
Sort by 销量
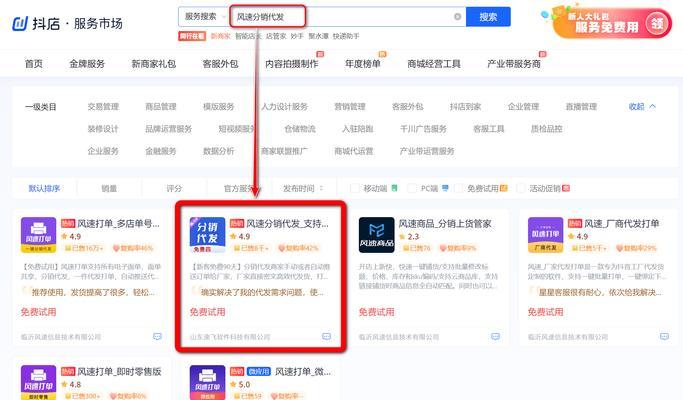(x=109, y=188)
